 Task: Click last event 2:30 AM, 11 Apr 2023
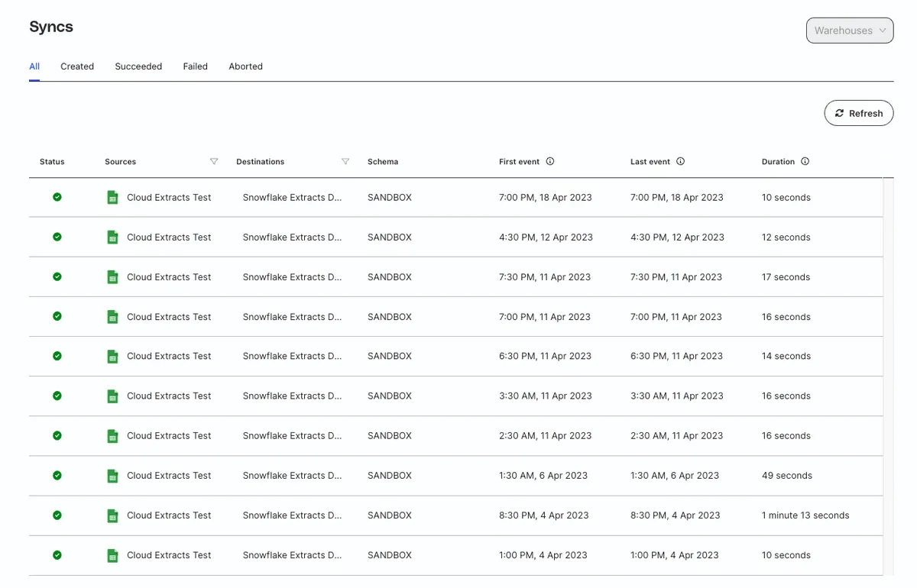[x=676, y=435]
